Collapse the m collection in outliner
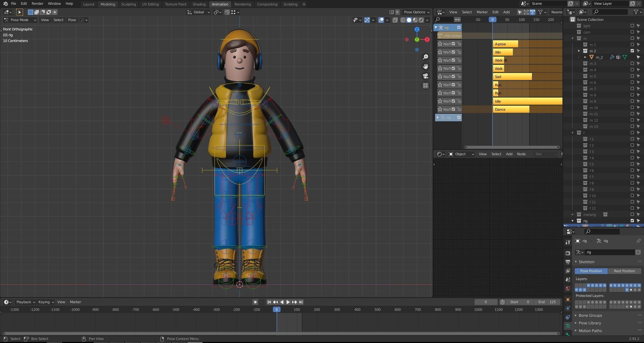The image size is (644, 343). click(573, 38)
